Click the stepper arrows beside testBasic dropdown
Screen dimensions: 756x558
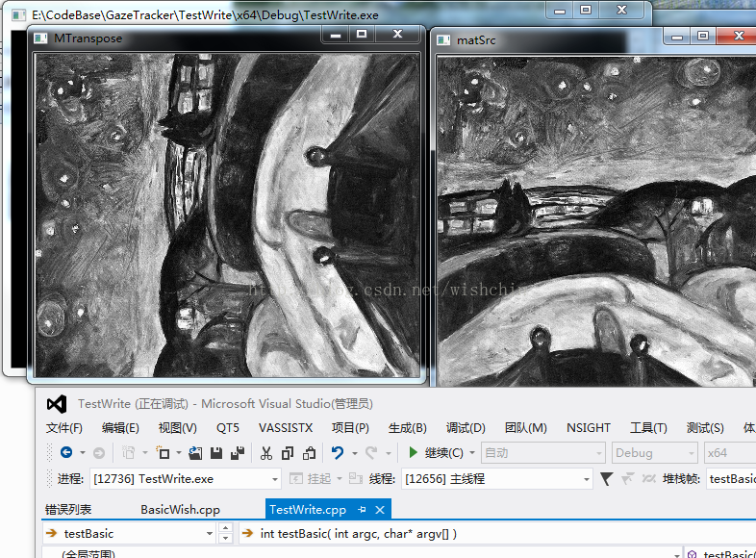(x=225, y=533)
